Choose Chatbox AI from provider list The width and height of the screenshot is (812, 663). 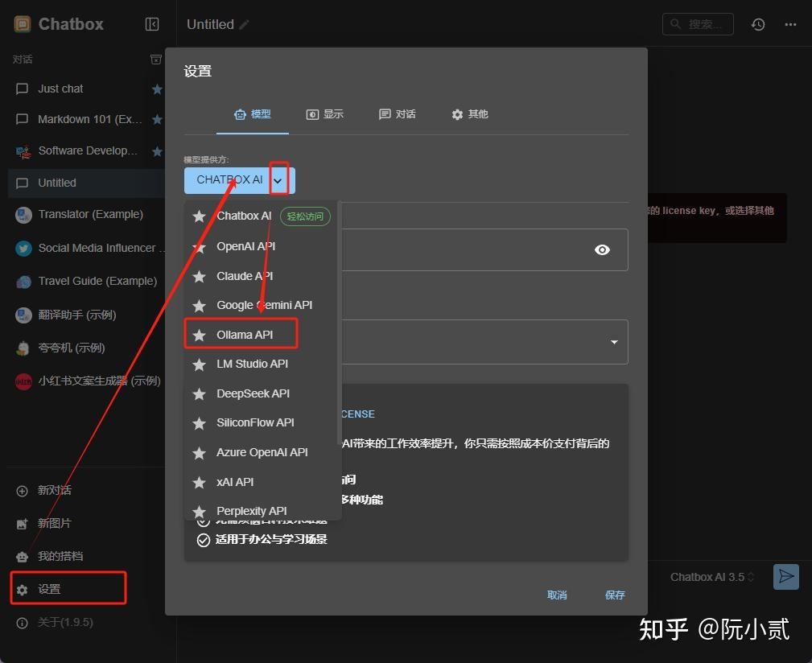[x=261, y=216]
